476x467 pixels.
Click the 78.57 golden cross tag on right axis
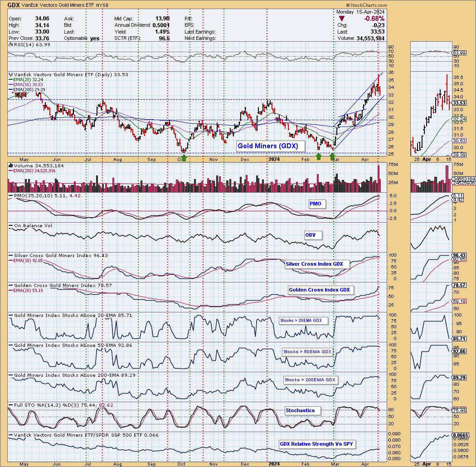click(x=459, y=286)
